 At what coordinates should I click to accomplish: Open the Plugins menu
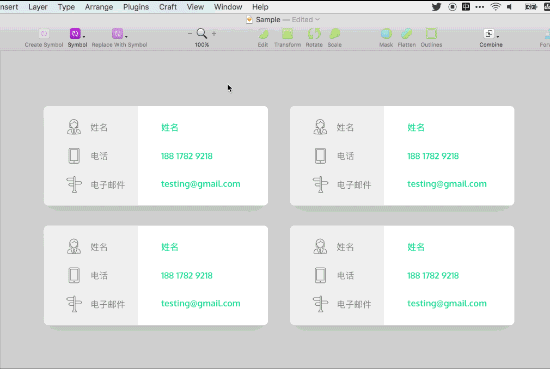(x=136, y=7)
